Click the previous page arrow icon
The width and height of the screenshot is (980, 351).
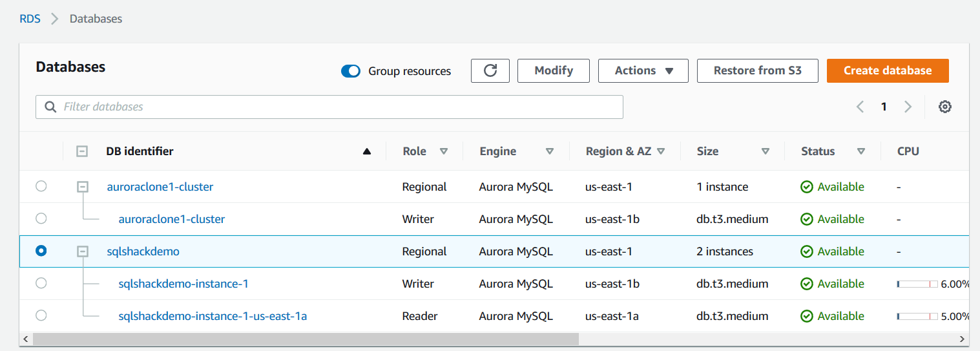[x=860, y=107]
